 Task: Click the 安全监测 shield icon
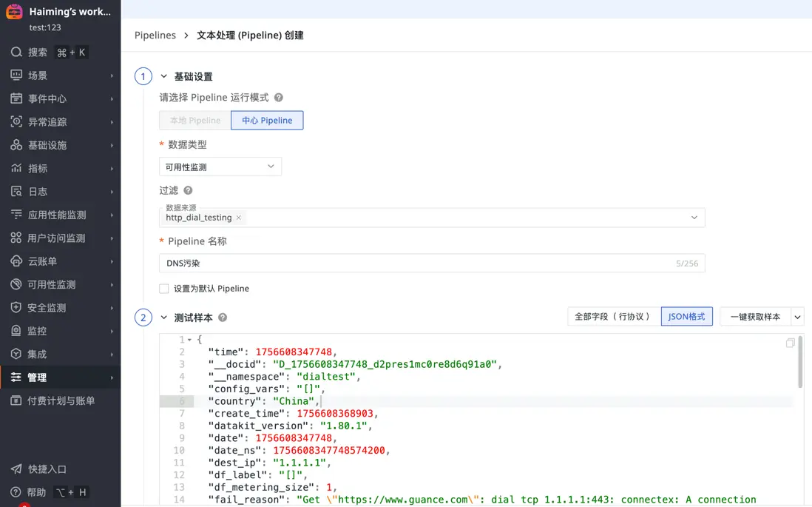click(16, 308)
